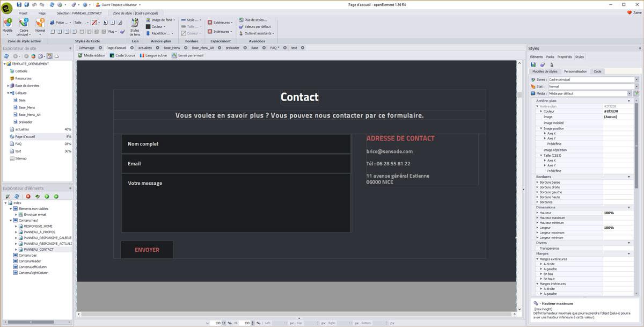The height and width of the screenshot is (327, 644).
Task: Click the ENVOYER button in the form
Action: pyautogui.click(x=147, y=250)
